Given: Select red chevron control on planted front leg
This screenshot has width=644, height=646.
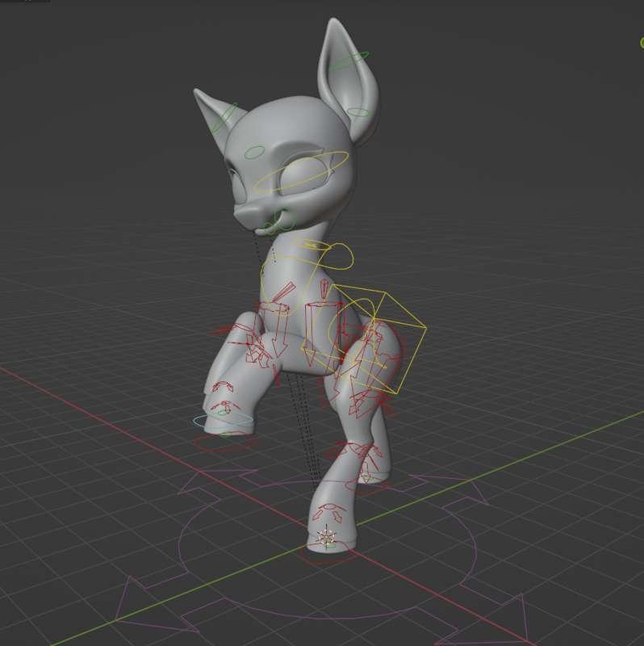Looking at the screenshot, I should [329, 512].
